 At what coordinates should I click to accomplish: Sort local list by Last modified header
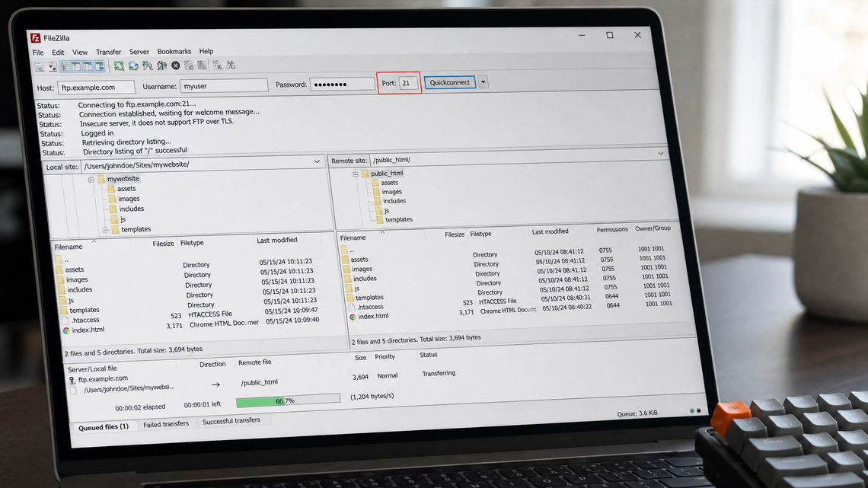(x=277, y=240)
